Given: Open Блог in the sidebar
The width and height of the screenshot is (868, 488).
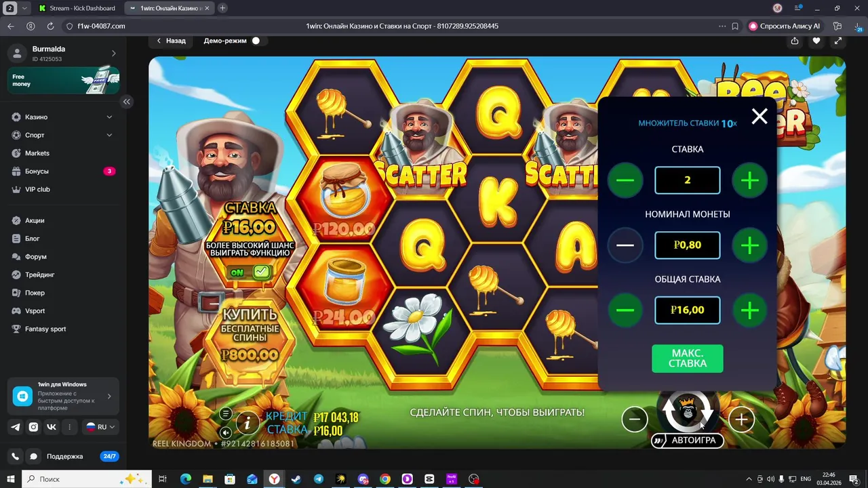Looking at the screenshot, I should coord(63,239).
